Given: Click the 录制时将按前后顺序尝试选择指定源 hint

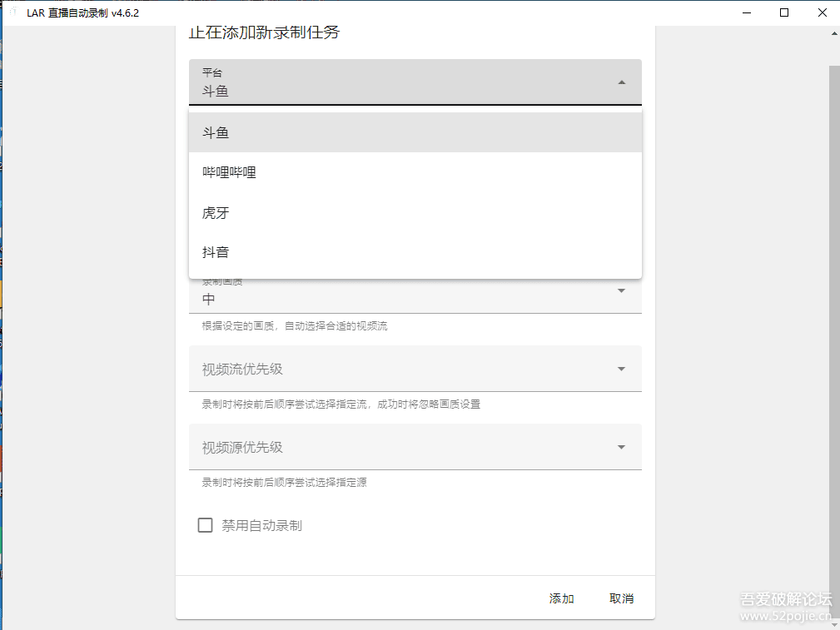Looking at the screenshot, I should (x=285, y=482).
